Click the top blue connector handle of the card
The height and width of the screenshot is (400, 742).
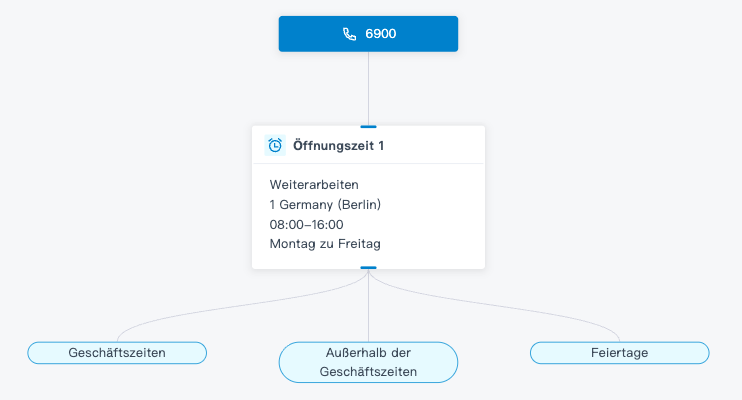(368, 126)
